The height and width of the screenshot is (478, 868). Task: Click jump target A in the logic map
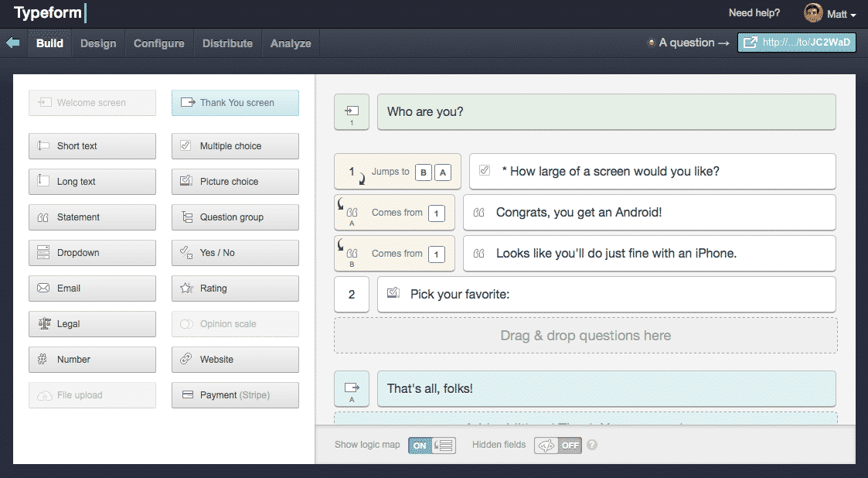click(442, 172)
